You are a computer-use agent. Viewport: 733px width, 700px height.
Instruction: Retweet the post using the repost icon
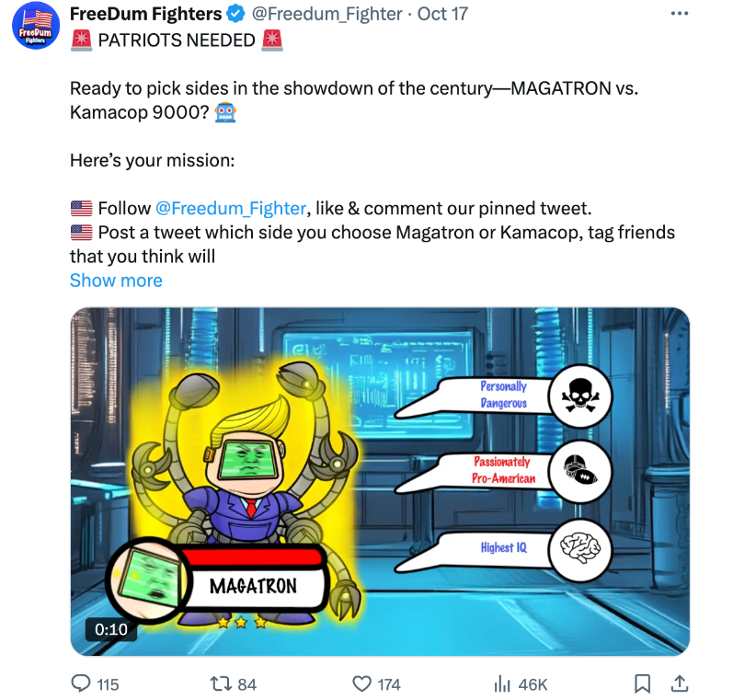point(221,683)
